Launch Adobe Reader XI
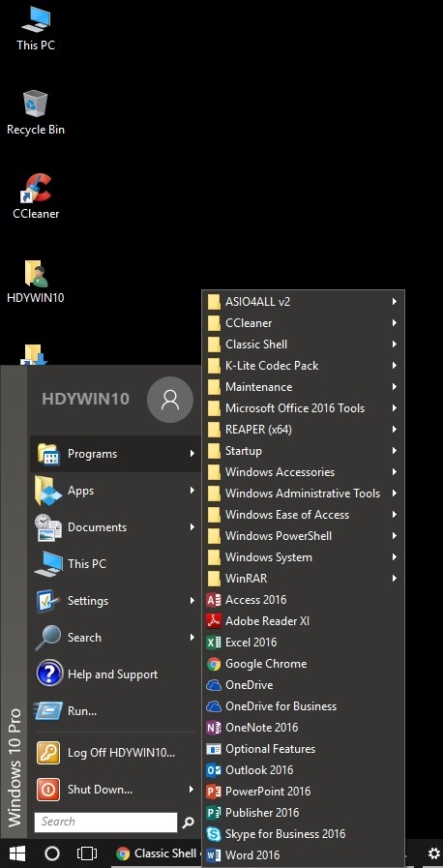Image resolution: width=443 pixels, height=868 pixels. 304,621
